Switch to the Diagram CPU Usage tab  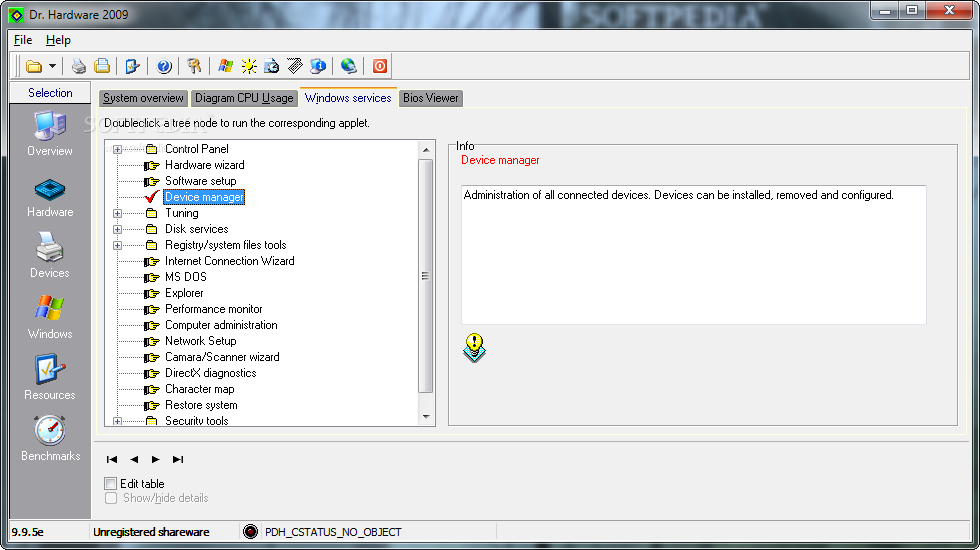(244, 98)
